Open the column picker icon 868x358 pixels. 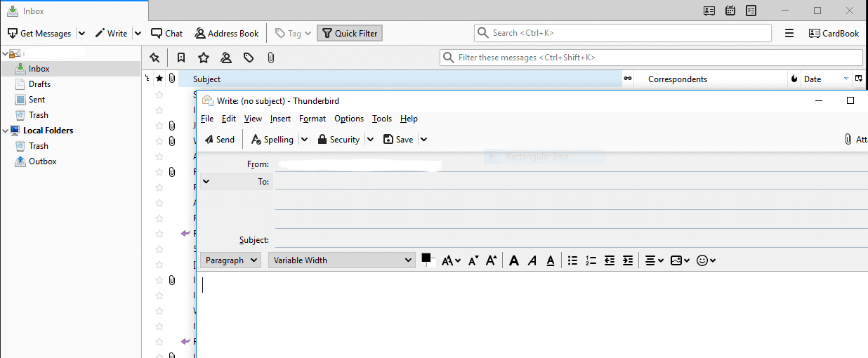click(x=859, y=79)
